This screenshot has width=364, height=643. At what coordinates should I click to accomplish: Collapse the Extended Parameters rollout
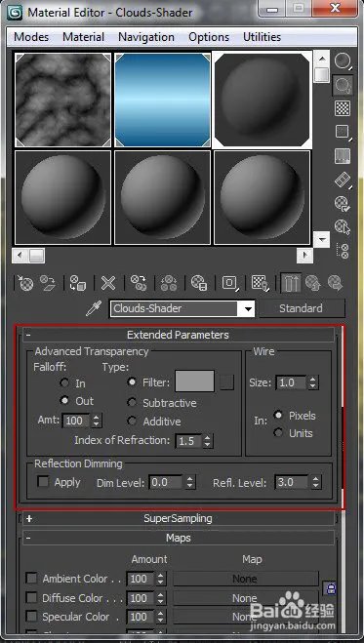179,335
